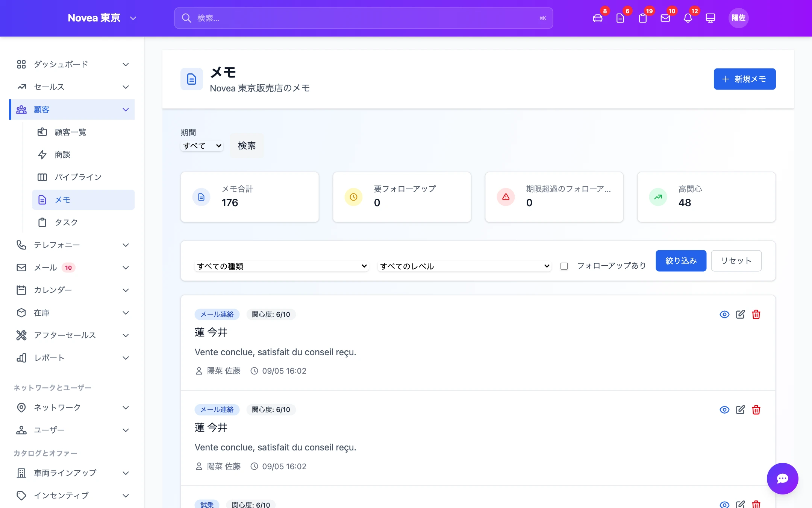
Task: Open the 陽佐 user avatar menu
Action: [738, 18]
